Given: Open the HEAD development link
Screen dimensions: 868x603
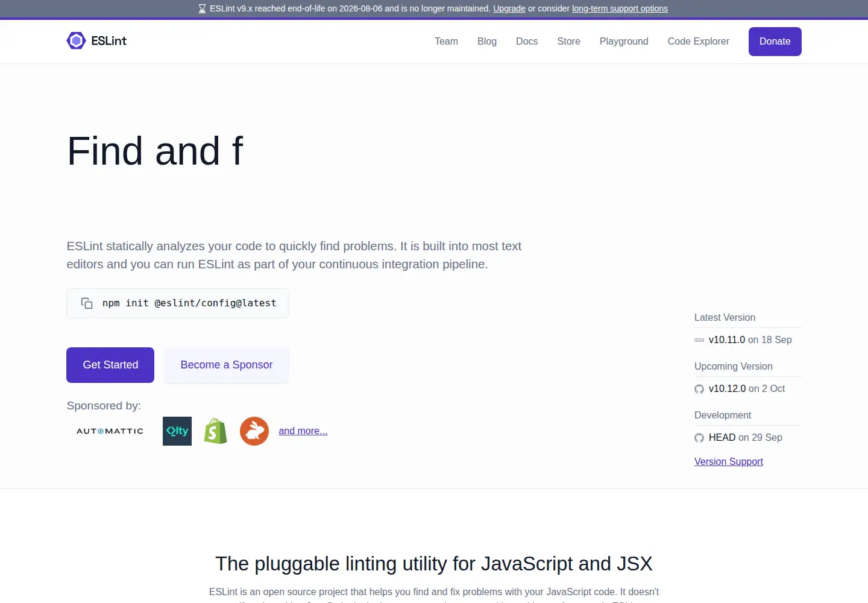Looking at the screenshot, I should pyautogui.click(x=722, y=438).
